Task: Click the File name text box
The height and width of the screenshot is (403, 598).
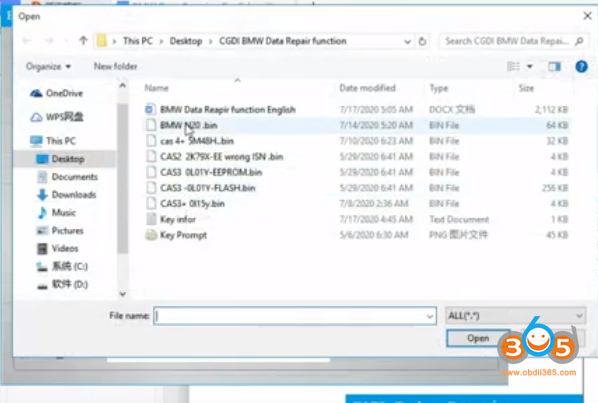Action: [295, 316]
